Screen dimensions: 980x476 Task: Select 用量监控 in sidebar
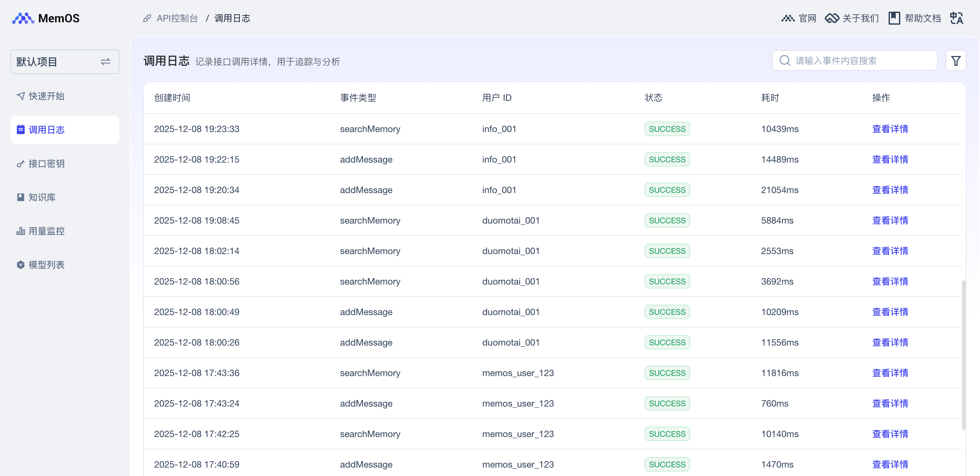[46, 231]
